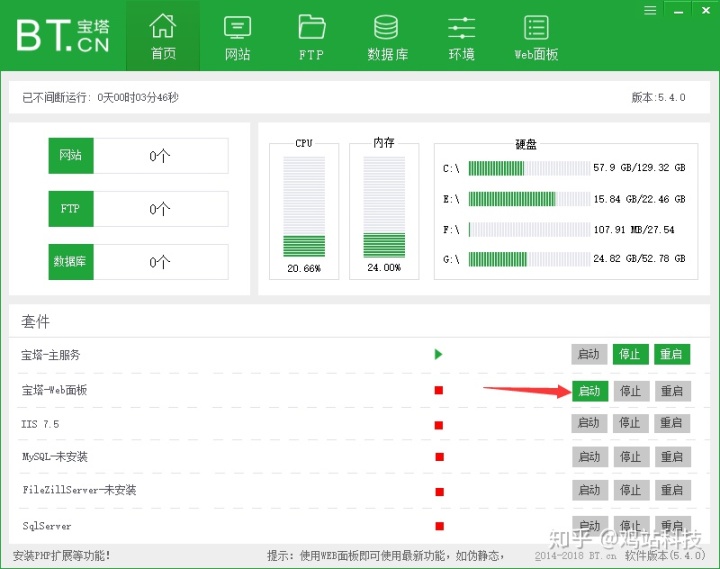
Task: Click the F:\ disk usage bar
Action: 529,230
